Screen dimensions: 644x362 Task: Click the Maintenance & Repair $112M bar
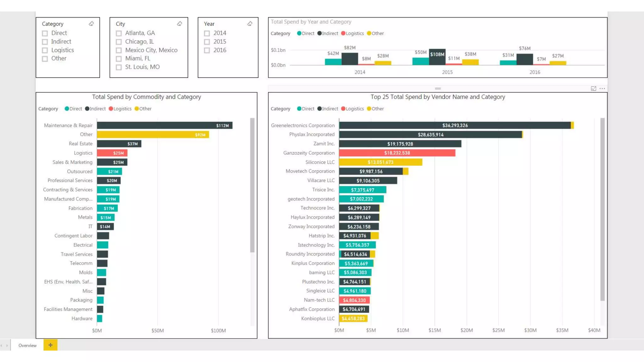(x=164, y=125)
